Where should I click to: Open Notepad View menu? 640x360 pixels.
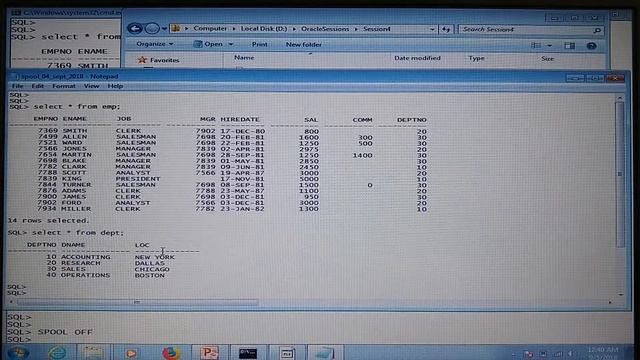(91, 86)
